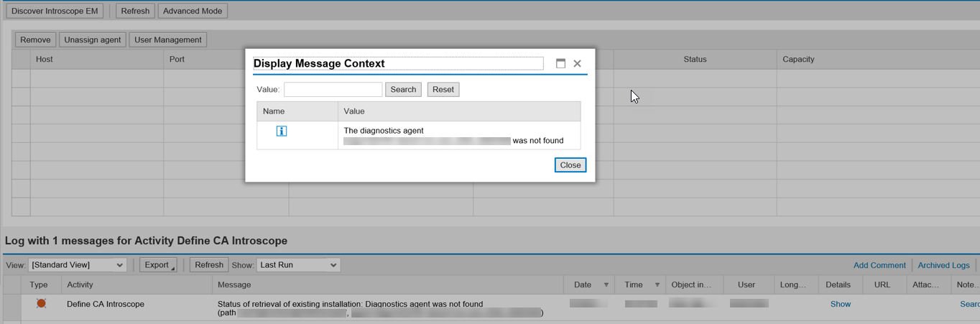Click the red error status icon
This screenshot has height=324, width=980.
tap(41, 304)
